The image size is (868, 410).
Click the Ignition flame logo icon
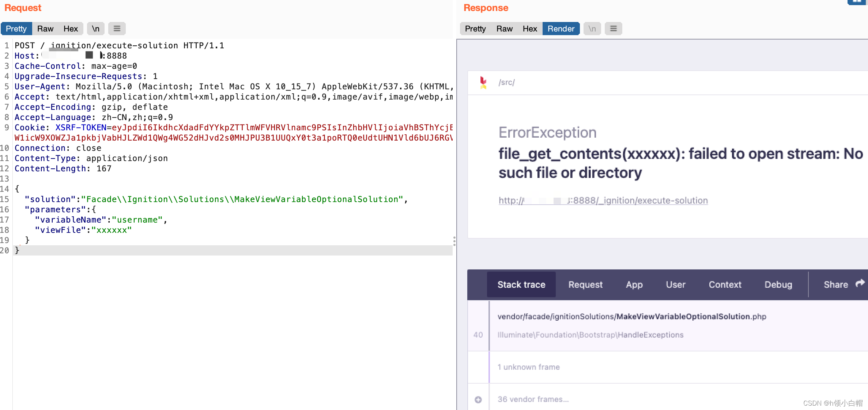click(483, 83)
